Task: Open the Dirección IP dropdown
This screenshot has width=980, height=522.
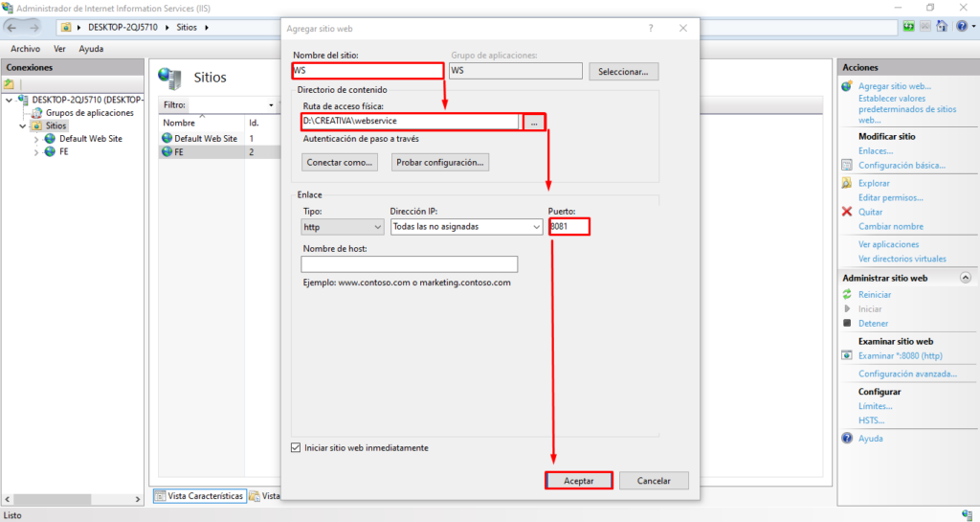Action: click(467, 227)
